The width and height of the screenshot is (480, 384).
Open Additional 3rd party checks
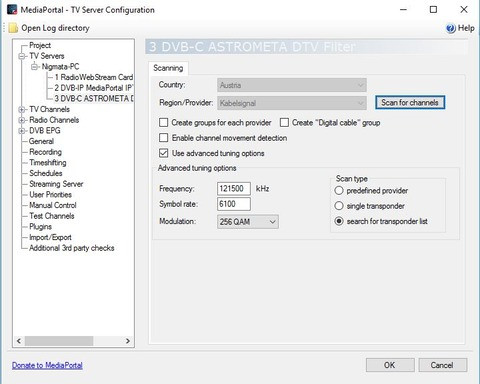click(72, 248)
